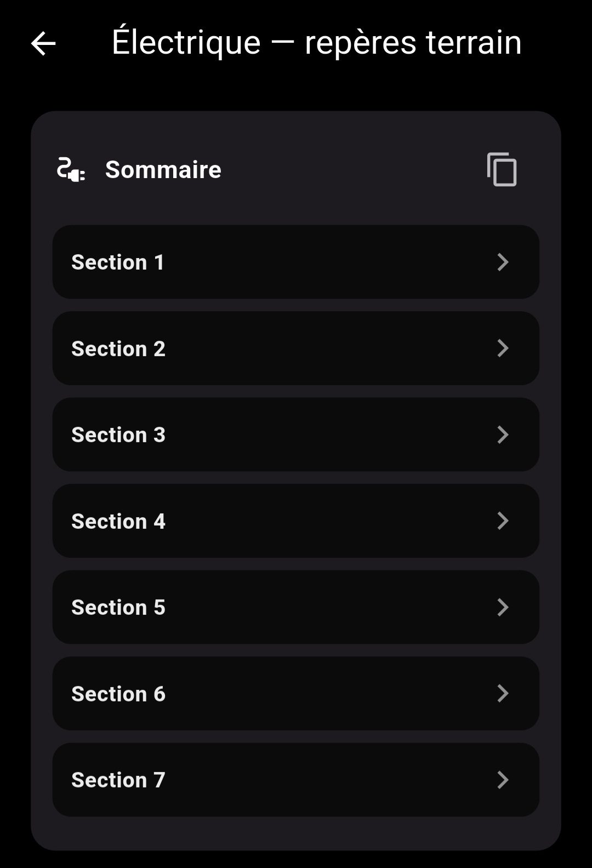Viewport: 592px width, 868px height.
Task: Copy the Sommaire using the copy icon
Action: [502, 169]
